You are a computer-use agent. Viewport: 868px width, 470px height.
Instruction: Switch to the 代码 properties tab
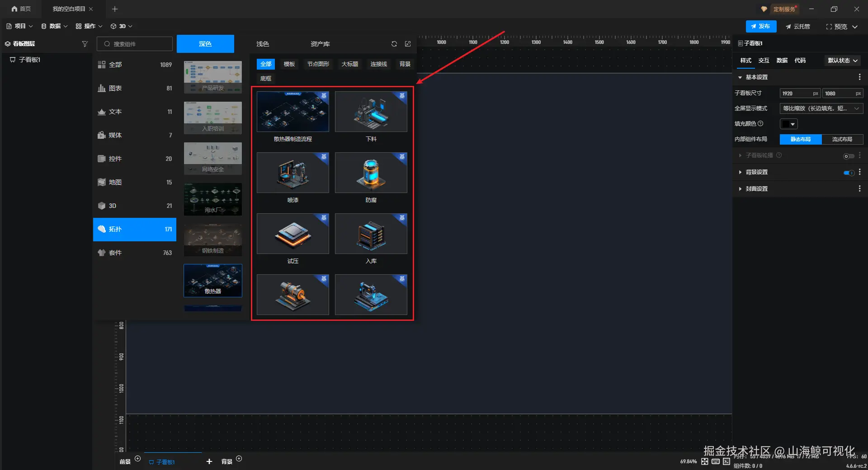[800, 61]
